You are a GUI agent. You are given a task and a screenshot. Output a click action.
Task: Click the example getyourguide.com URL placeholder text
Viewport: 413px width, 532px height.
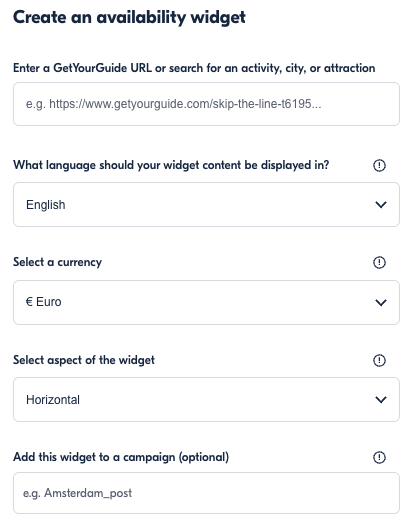(173, 104)
